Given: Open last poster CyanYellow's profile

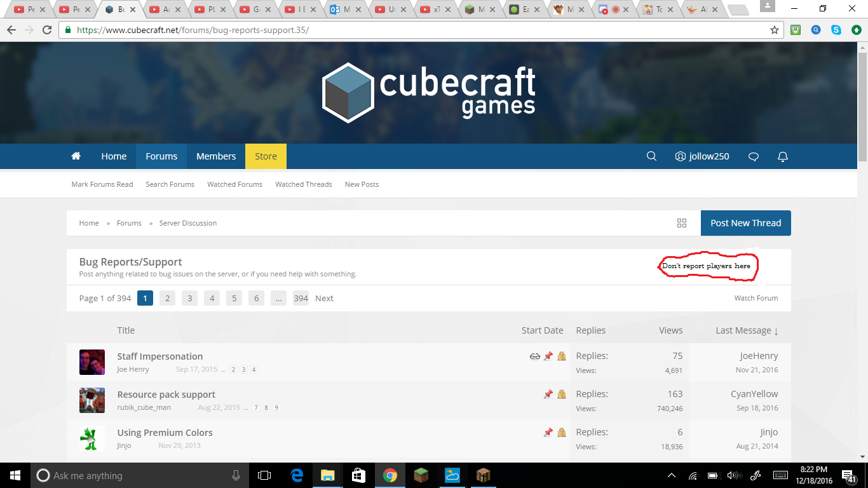Looking at the screenshot, I should [754, 394].
